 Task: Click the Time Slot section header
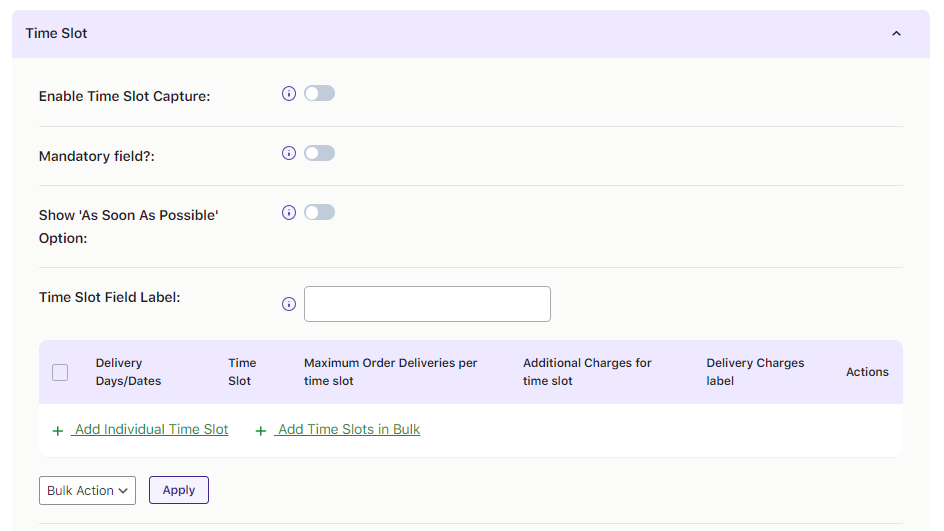click(57, 34)
